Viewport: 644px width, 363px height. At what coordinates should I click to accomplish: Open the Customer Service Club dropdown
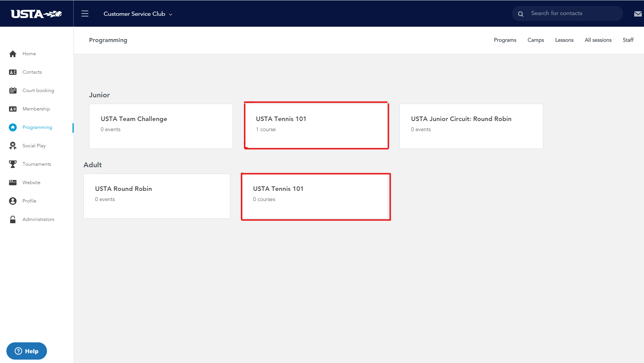coord(138,14)
